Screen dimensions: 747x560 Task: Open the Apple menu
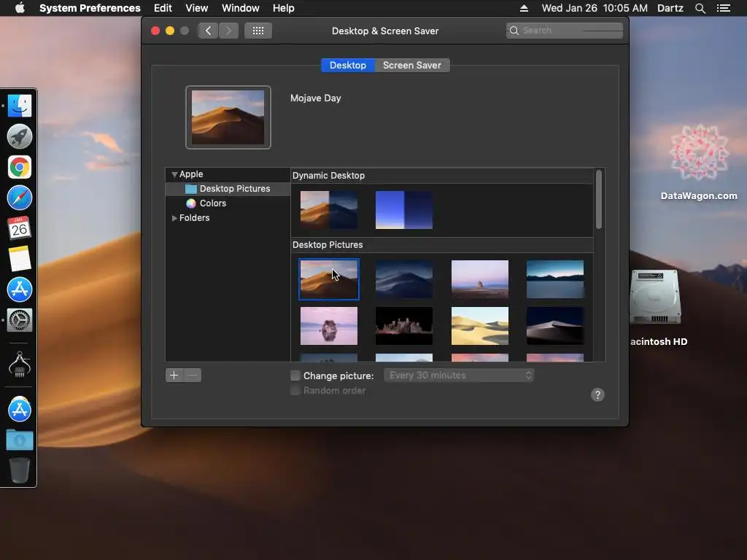[x=20, y=8]
